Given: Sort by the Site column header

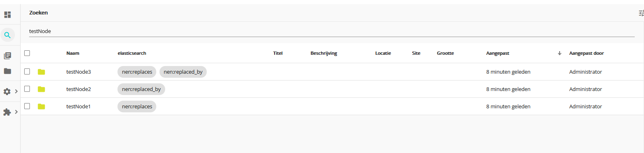Looking at the screenshot, I should point(416,53).
